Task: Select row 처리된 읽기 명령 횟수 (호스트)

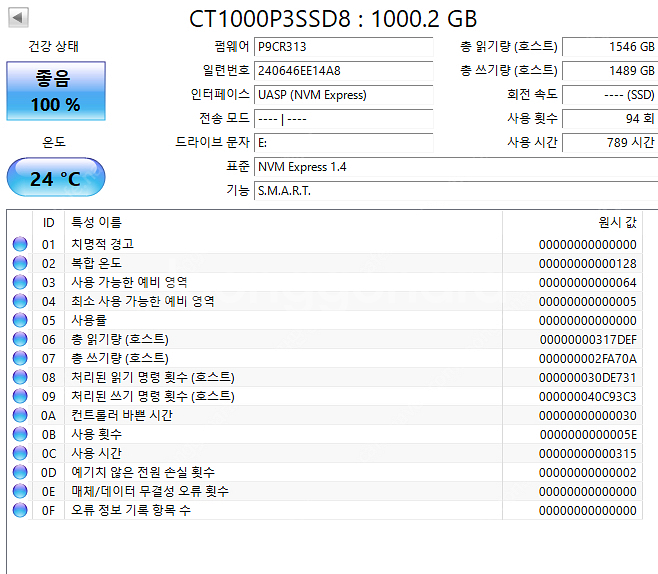Action: [327, 377]
